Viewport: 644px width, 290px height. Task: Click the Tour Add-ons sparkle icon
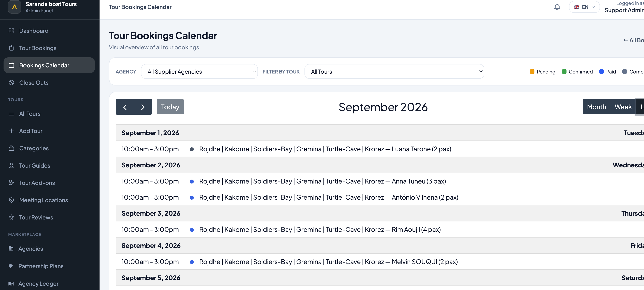pyautogui.click(x=11, y=183)
